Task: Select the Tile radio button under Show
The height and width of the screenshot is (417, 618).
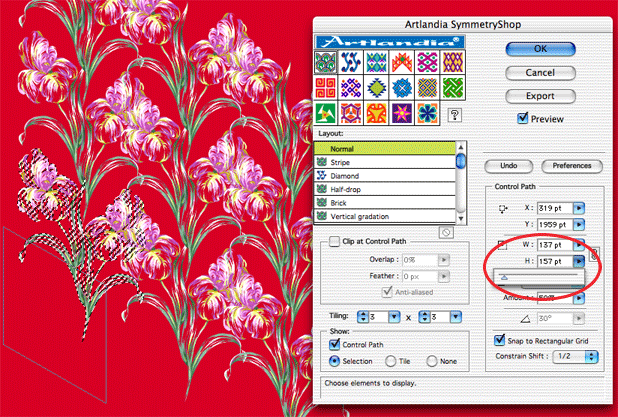Action: 394,361
